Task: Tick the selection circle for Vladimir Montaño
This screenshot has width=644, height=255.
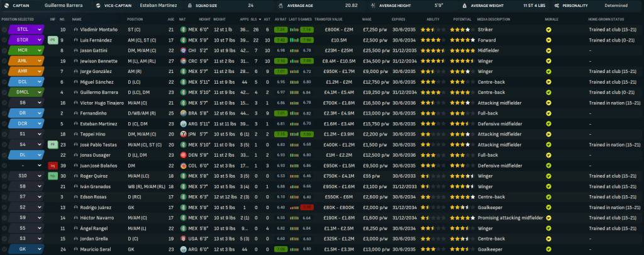Action: pyautogui.click(x=5, y=30)
